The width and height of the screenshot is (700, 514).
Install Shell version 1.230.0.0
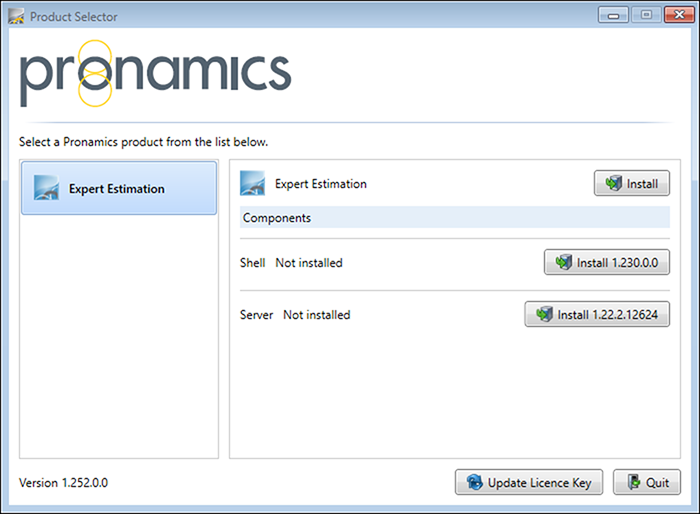pos(606,263)
